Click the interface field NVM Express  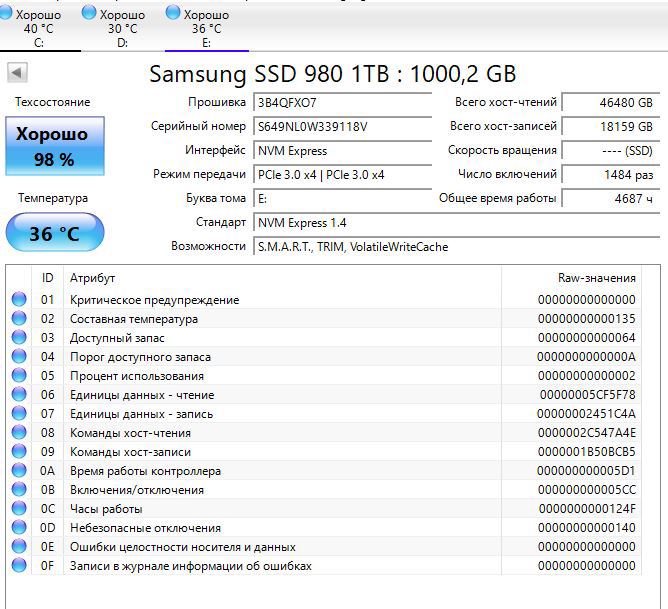point(343,151)
